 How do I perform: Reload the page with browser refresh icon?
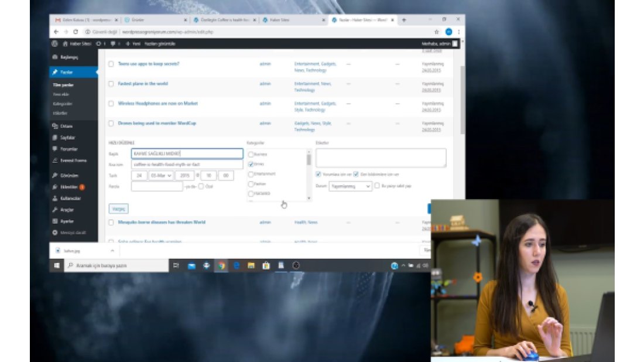76,32
